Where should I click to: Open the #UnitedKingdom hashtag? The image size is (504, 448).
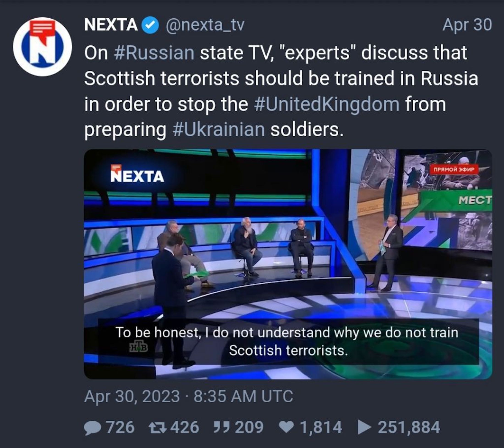click(x=326, y=104)
